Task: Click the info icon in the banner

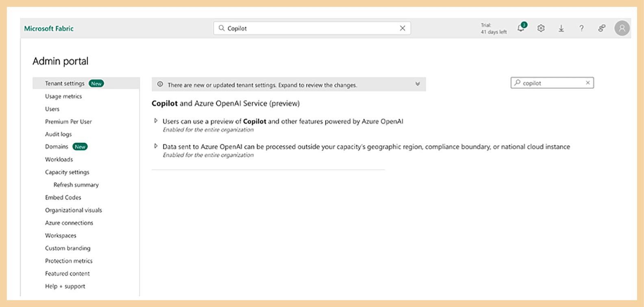Action: coord(160,84)
